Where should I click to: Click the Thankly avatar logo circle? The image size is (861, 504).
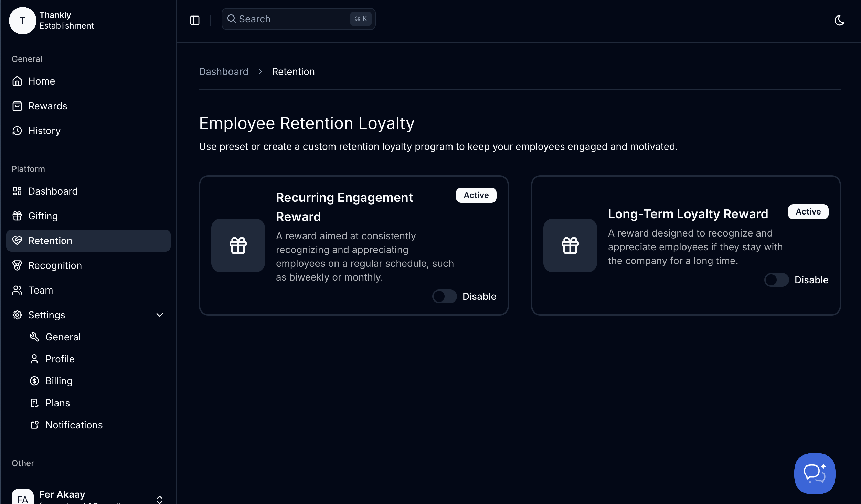[x=22, y=21]
